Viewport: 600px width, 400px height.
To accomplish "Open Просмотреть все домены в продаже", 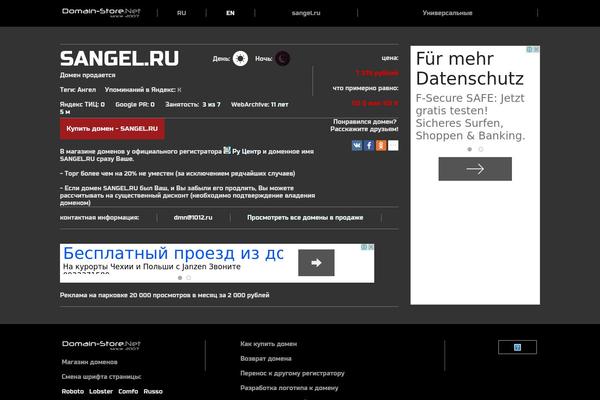I will (x=305, y=217).
